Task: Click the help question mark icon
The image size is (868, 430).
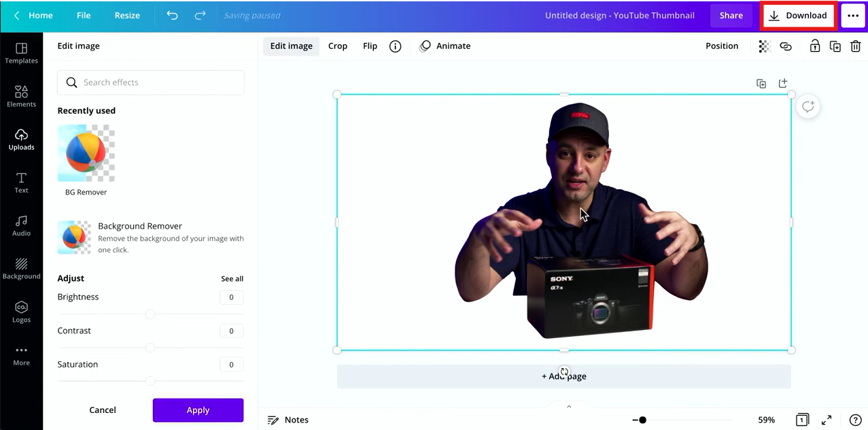Action: point(855,420)
